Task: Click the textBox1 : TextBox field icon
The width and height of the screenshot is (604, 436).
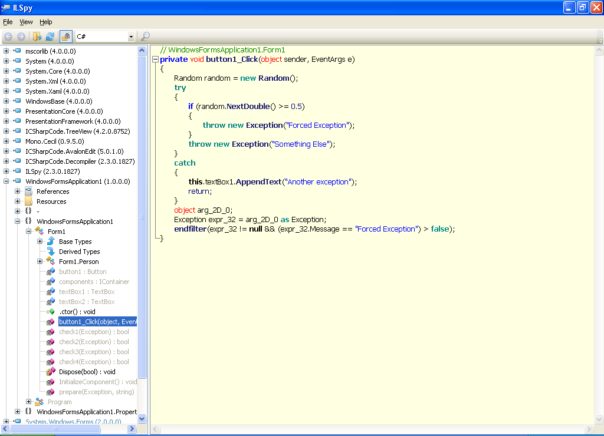Action: pos(50,292)
